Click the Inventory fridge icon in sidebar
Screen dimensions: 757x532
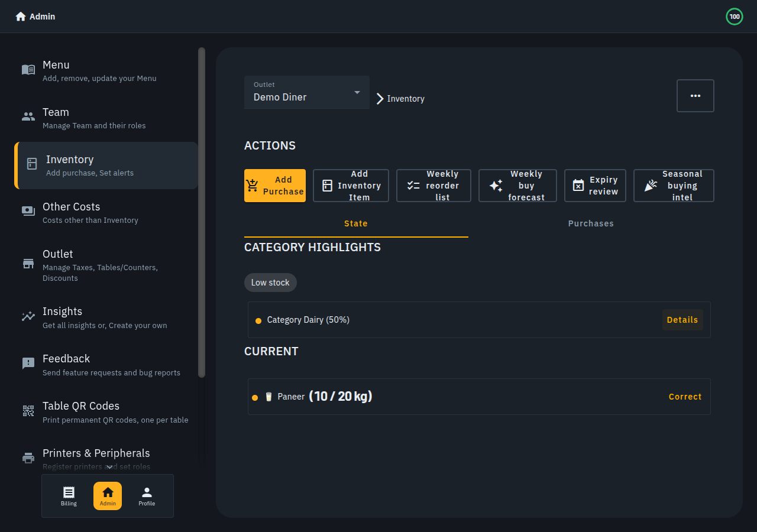(32, 164)
